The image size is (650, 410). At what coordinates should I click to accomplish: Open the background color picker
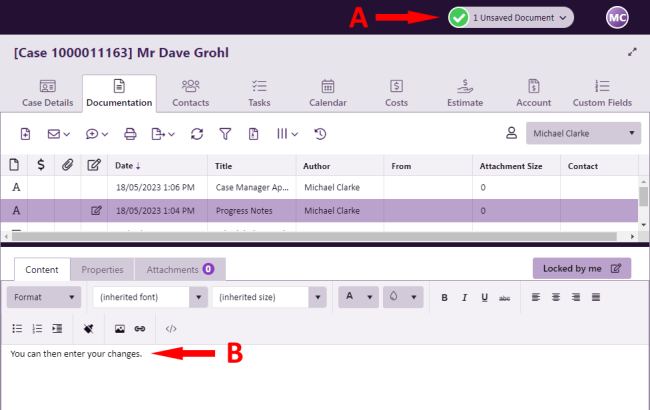(x=402, y=297)
